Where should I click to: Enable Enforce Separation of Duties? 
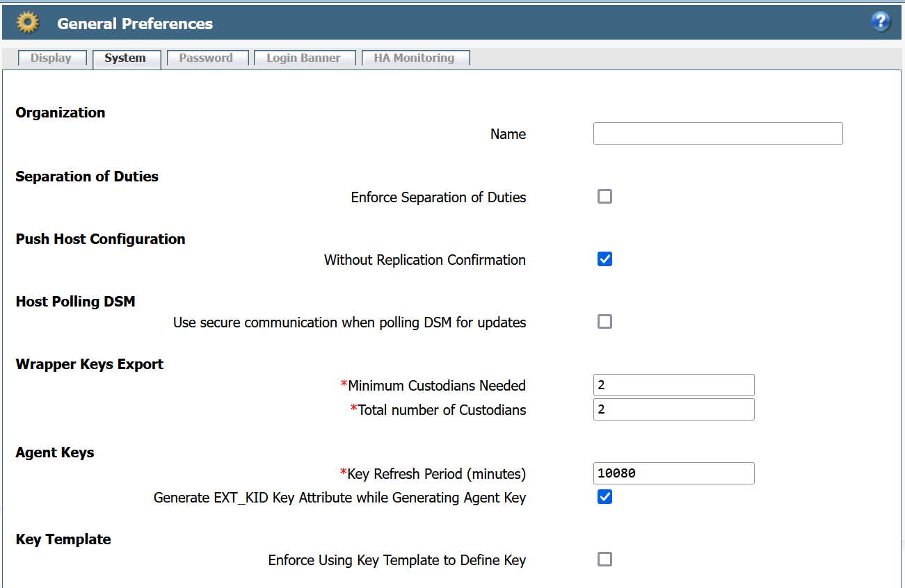604,197
